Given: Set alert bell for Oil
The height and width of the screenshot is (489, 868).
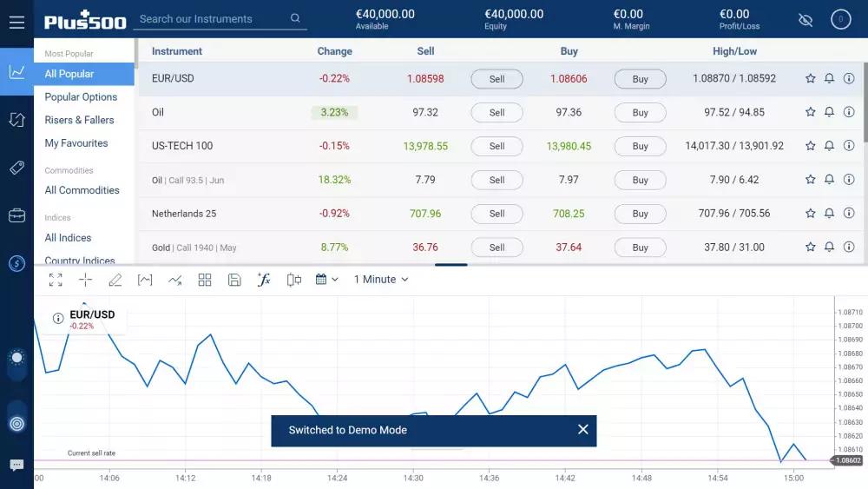Looking at the screenshot, I should pos(829,112).
